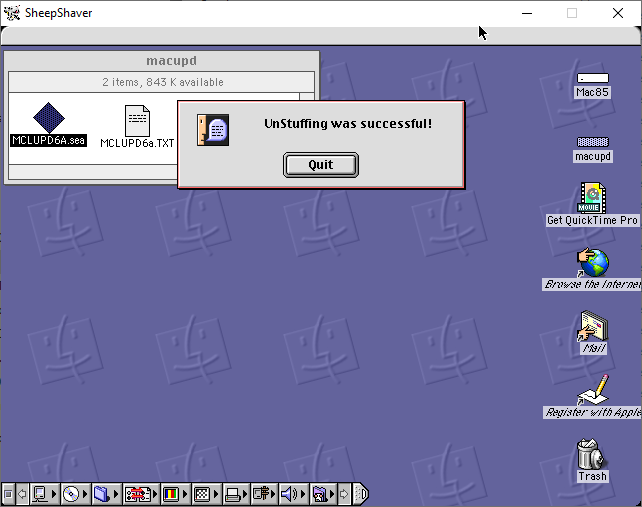Viewport: 642px width, 507px height.
Task: Open the Web Sharing module
Action: point(323,494)
